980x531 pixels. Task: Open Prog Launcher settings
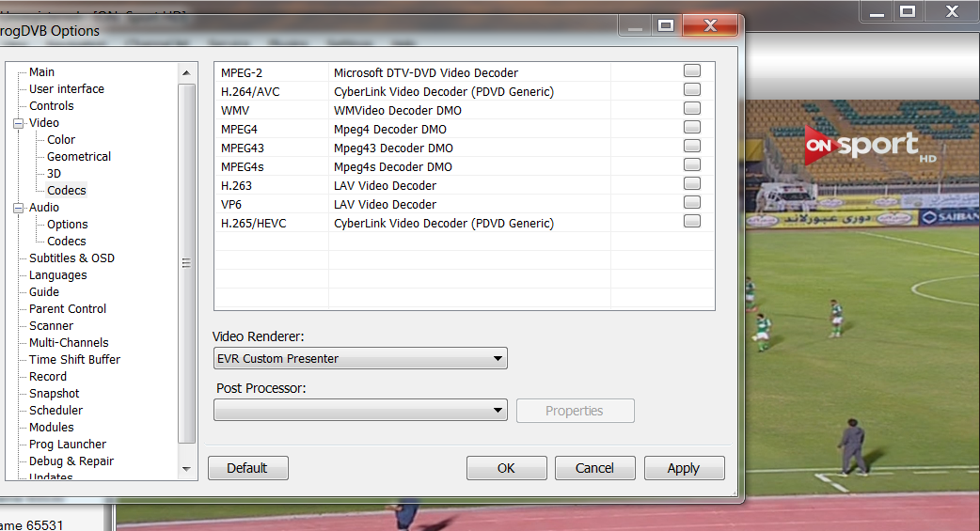click(x=68, y=444)
